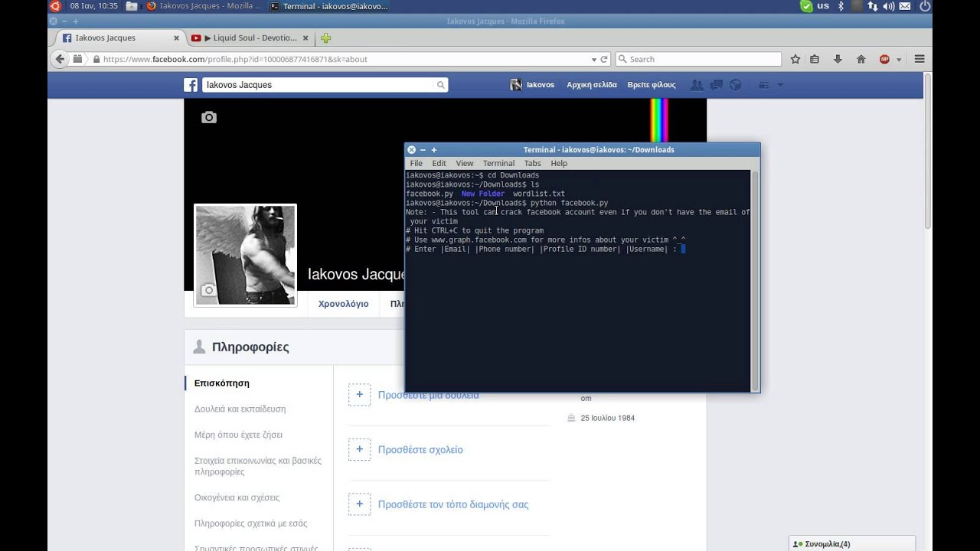Select 'Μέρη όπου έχετε ζήσει' in sidebar
This screenshot has width=980, height=551.
click(x=239, y=435)
